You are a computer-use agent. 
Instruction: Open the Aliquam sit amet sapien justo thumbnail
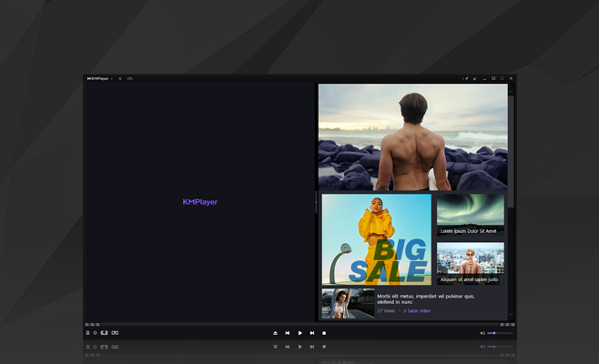coord(471,264)
